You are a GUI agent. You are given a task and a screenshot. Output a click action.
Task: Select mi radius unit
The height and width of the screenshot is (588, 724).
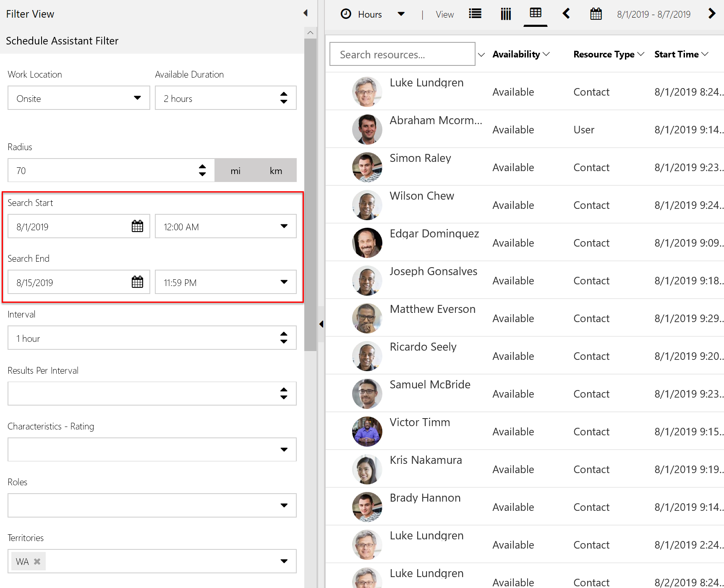235,170
